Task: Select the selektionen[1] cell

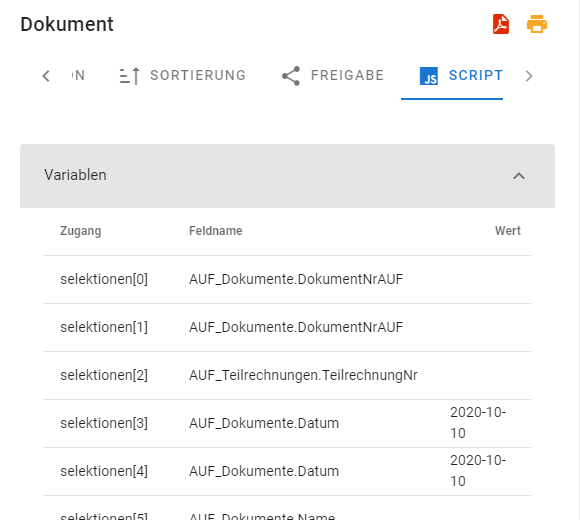Action: coord(104,327)
